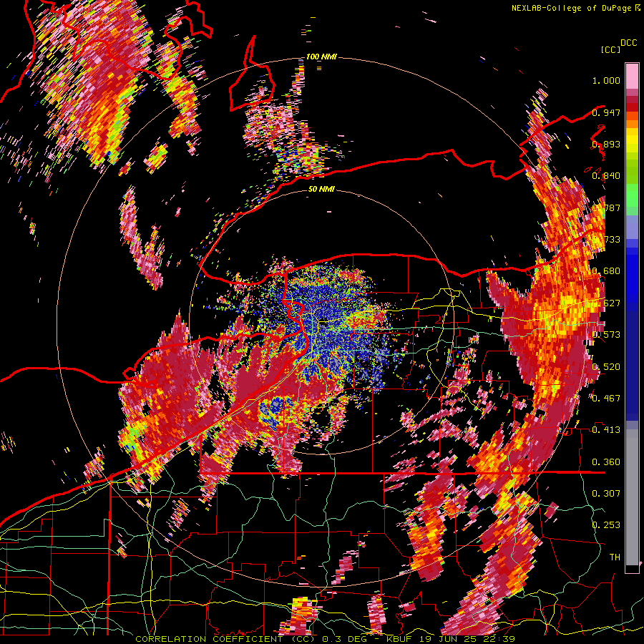
Task: Click the NEXLAB-College of DuPage credit text
Action: (x=576, y=8)
